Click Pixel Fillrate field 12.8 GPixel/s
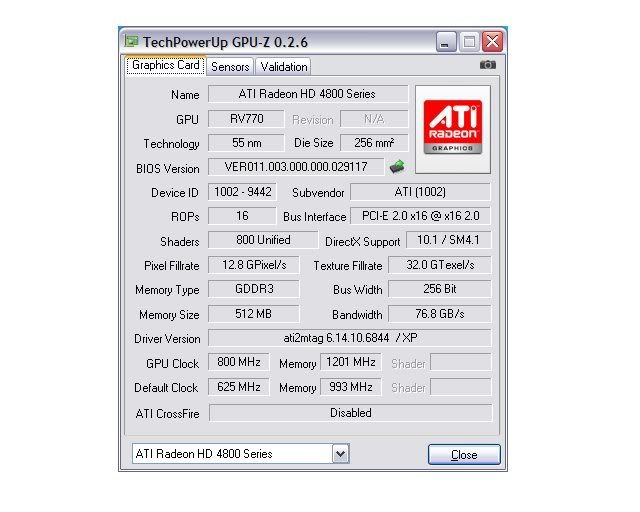This screenshot has height=512, width=640. (253, 265)
